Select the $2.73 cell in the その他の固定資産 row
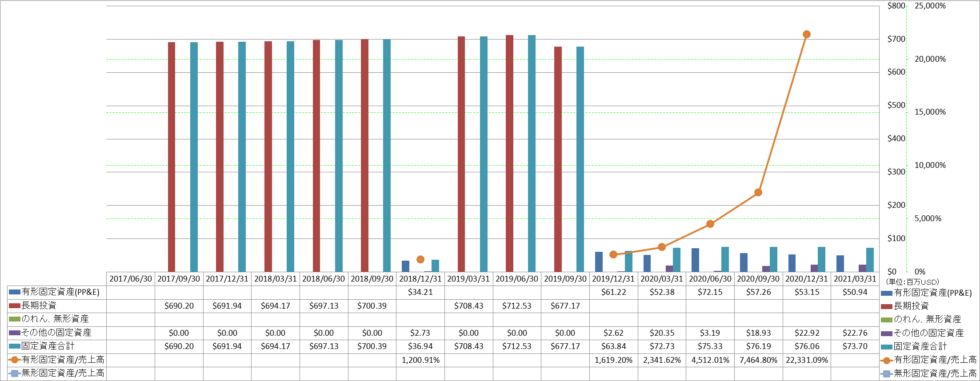The image size is (980, 381). click(420, 333)
